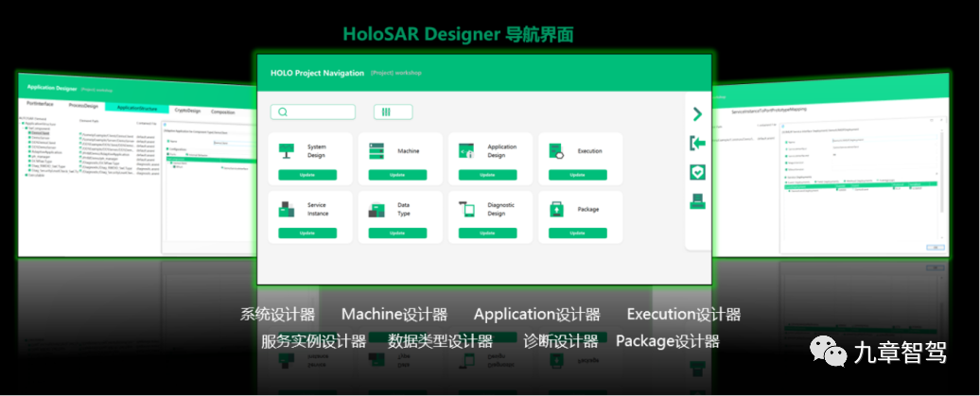Update the Execution module
This screenshot has height=396, width=980.
577,175
